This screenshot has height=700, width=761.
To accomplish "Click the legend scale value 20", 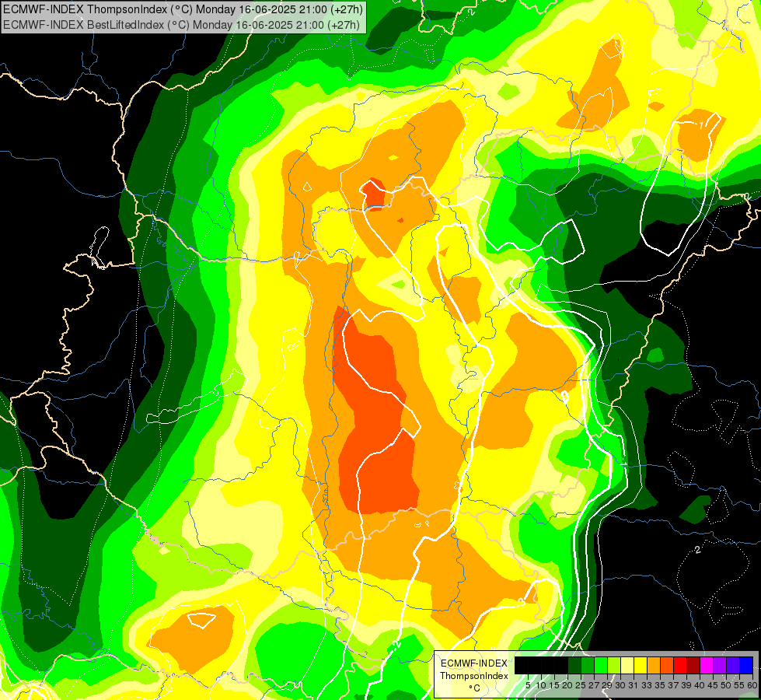I will [568, 685].
